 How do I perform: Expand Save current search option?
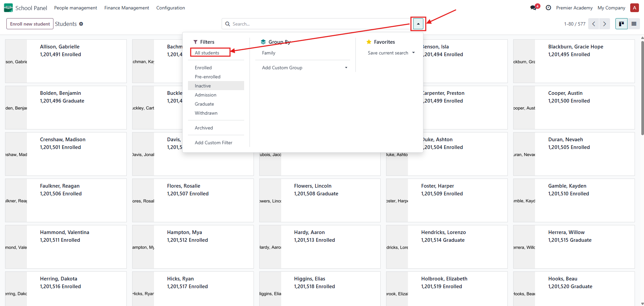(x=391, y=53)
